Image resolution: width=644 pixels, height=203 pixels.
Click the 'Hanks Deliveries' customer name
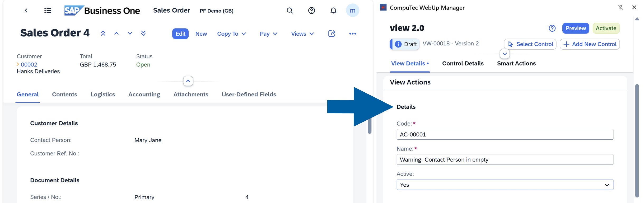click(x=38, y=71)
